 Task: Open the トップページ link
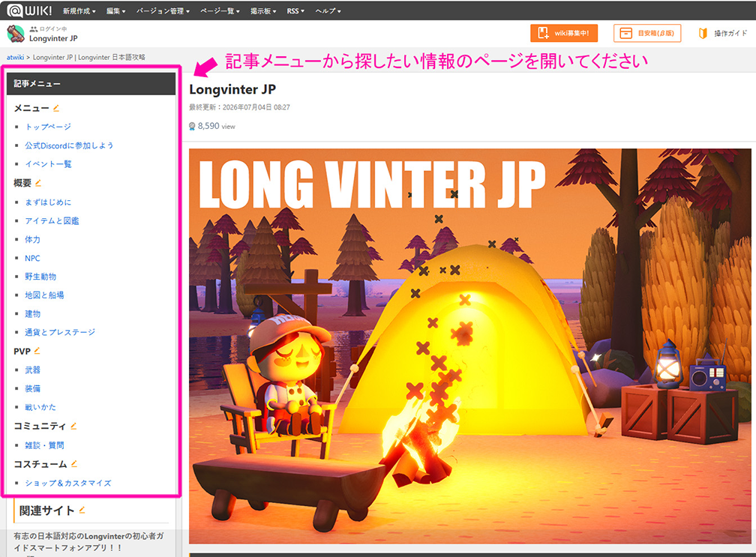(48, 127)
